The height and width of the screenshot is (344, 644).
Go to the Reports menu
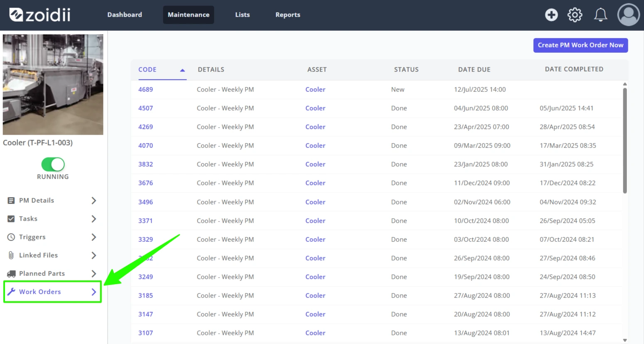click(288, 15)
